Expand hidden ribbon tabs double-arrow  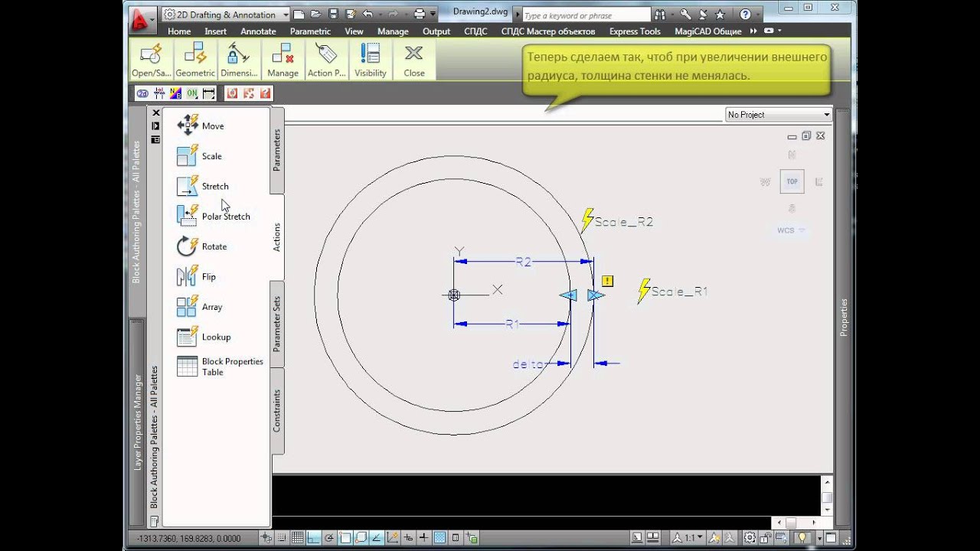[x=753, y=31]
